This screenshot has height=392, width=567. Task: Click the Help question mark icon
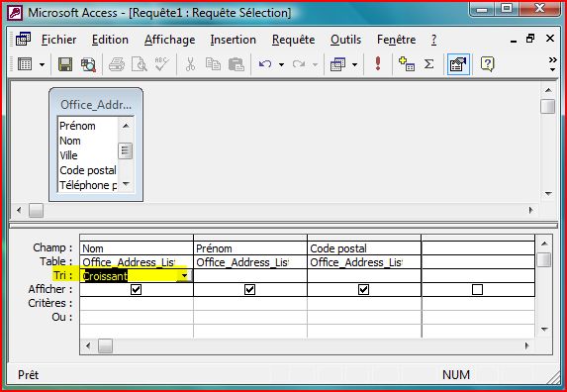(x=488, y=64)
